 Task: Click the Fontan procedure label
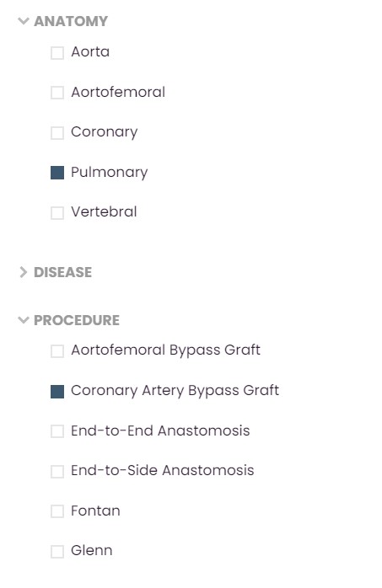coord(95,510)
